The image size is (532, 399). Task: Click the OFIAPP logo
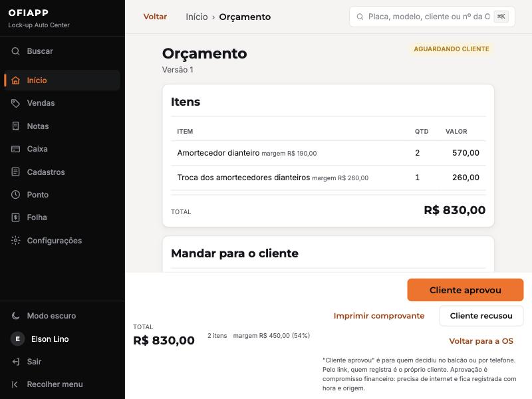[x=29, y=13]
